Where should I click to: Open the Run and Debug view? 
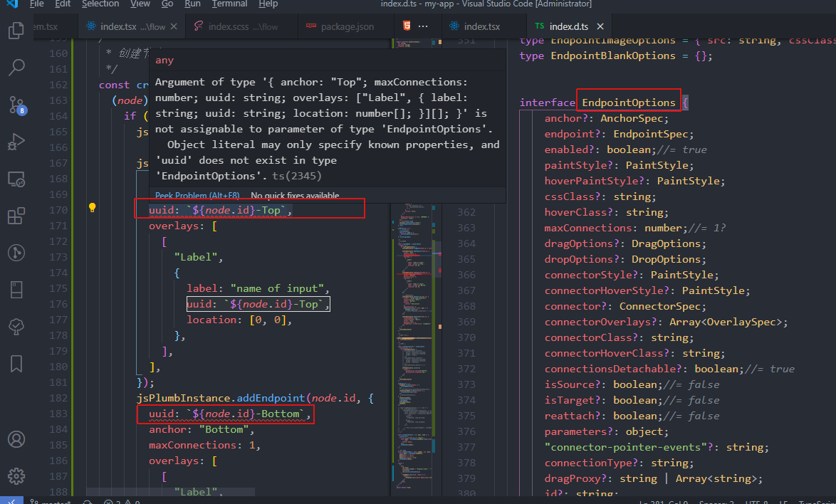coord(16,142)
